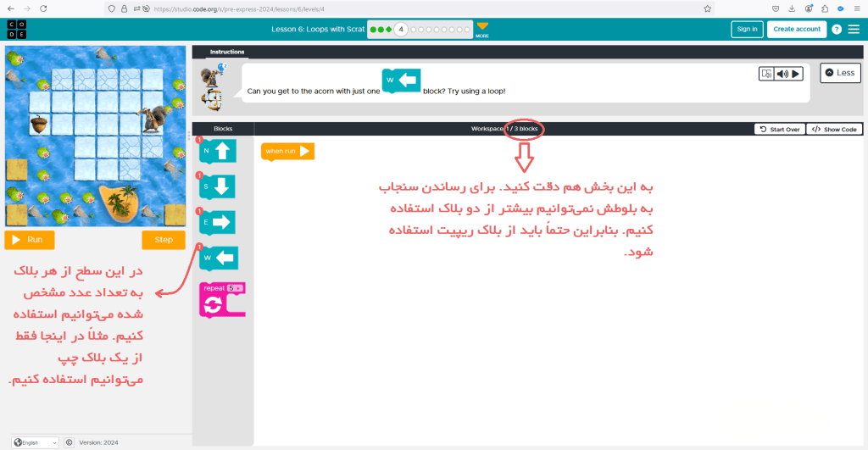868x450 pixels.
Task: Click the Step button
Action: [164, 240]
